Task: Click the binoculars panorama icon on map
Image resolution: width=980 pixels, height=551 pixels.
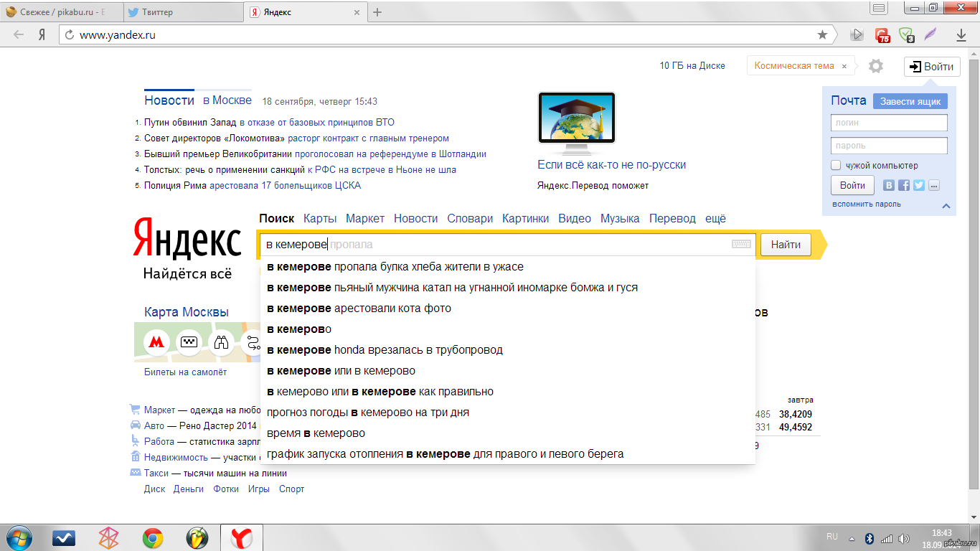Action: tap(222, 342)
